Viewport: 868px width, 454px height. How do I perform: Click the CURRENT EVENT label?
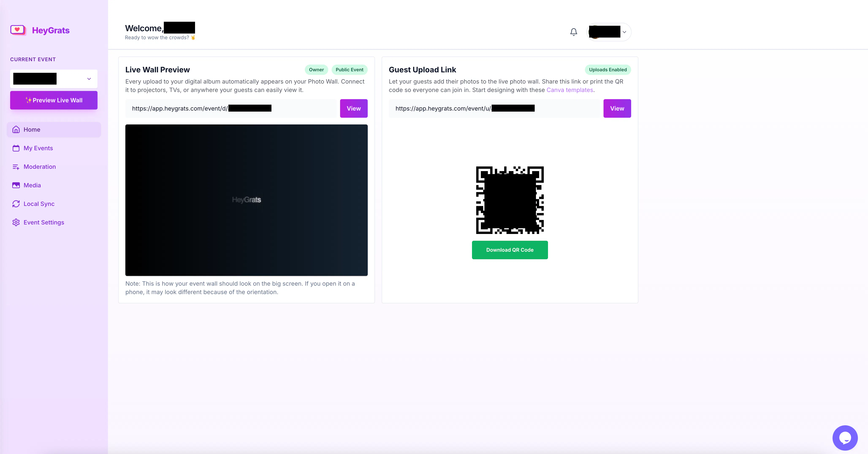point(33,59)
